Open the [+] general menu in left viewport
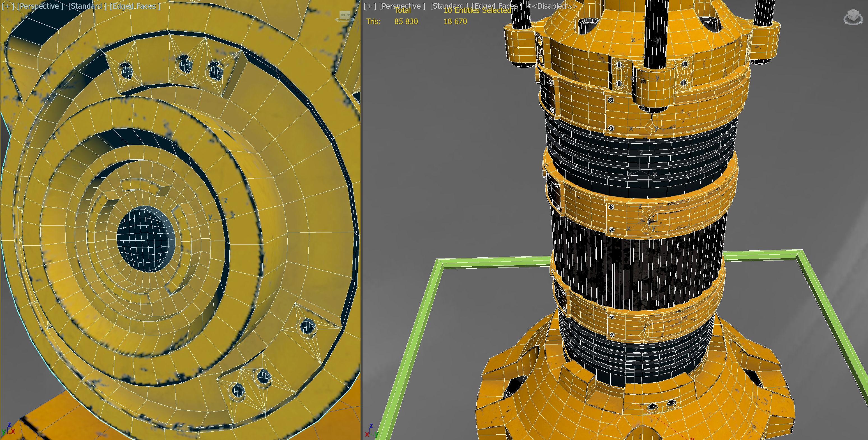 point(8,6)
